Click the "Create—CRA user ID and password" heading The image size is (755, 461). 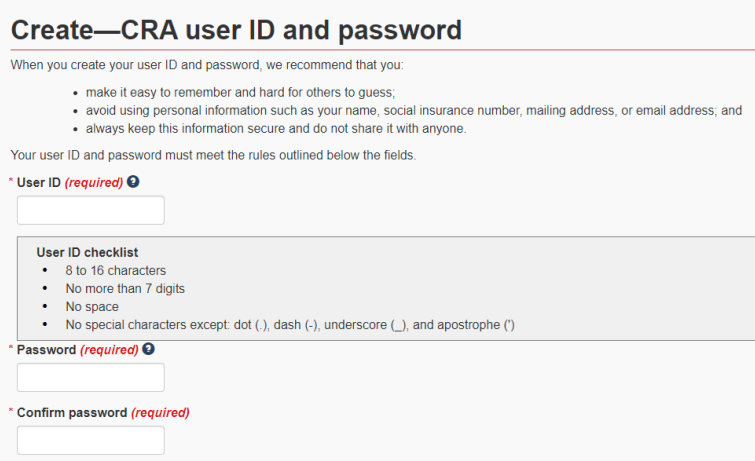pos(236,30)
